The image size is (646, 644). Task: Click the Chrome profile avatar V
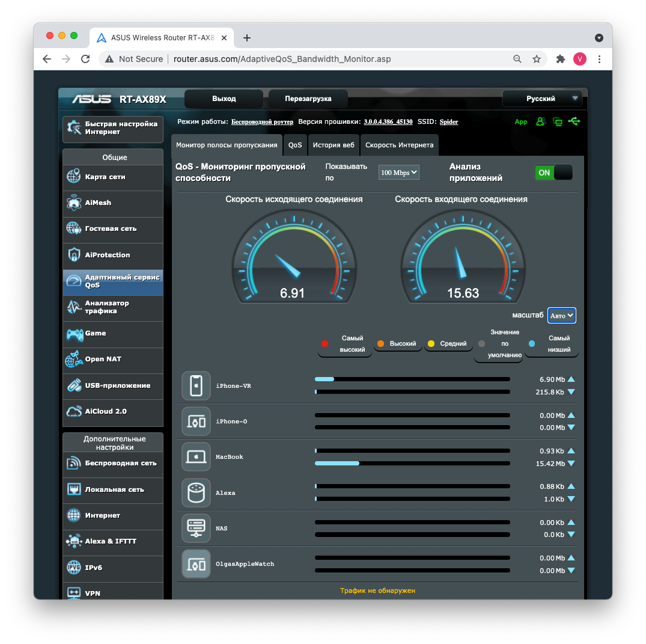[580, 59]
